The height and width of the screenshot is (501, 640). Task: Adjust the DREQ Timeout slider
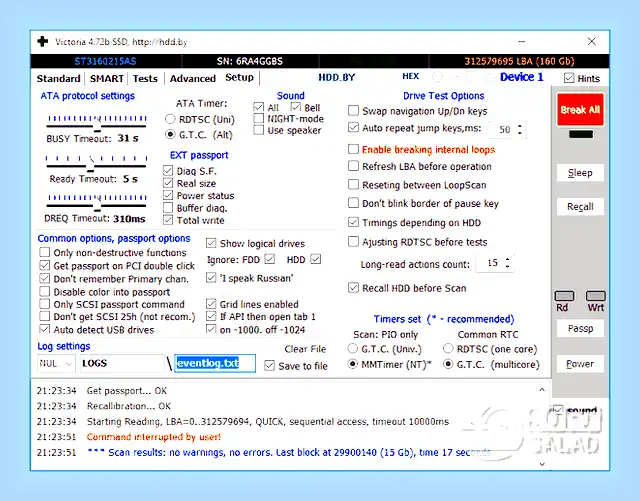tap(97, 202)
